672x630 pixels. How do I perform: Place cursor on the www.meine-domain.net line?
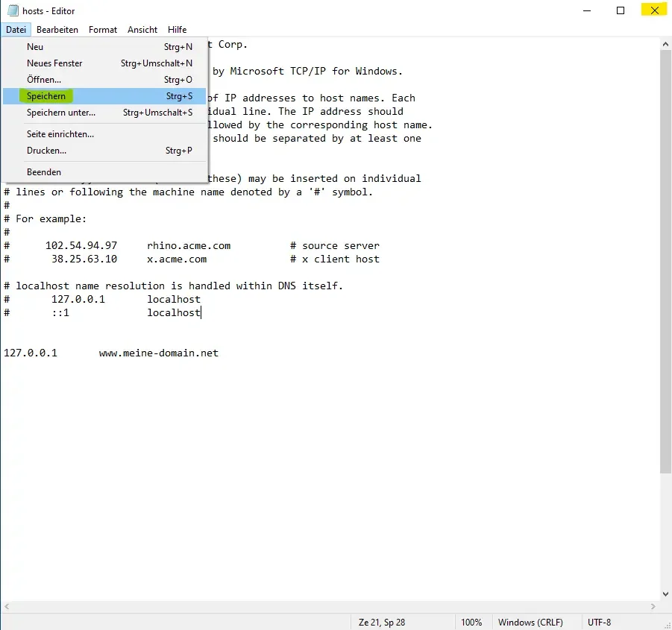tap(159, 353)
